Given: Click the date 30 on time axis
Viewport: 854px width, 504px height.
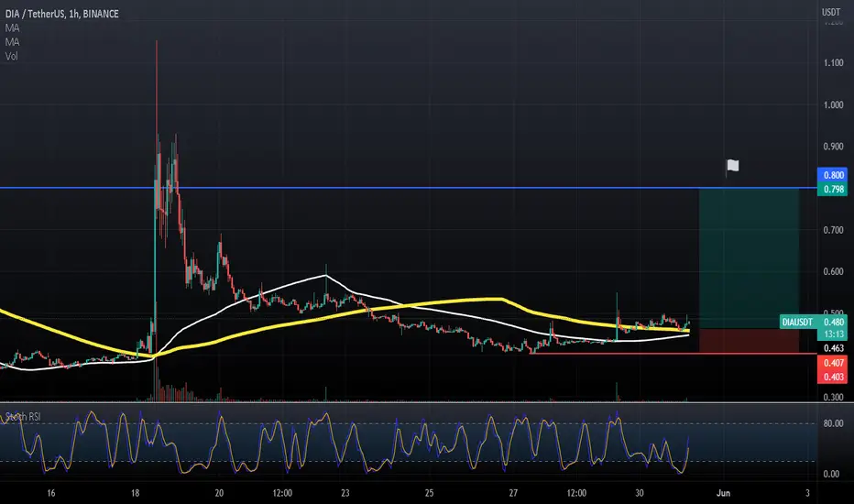Looking at the screenshot, I should point(640,493).
